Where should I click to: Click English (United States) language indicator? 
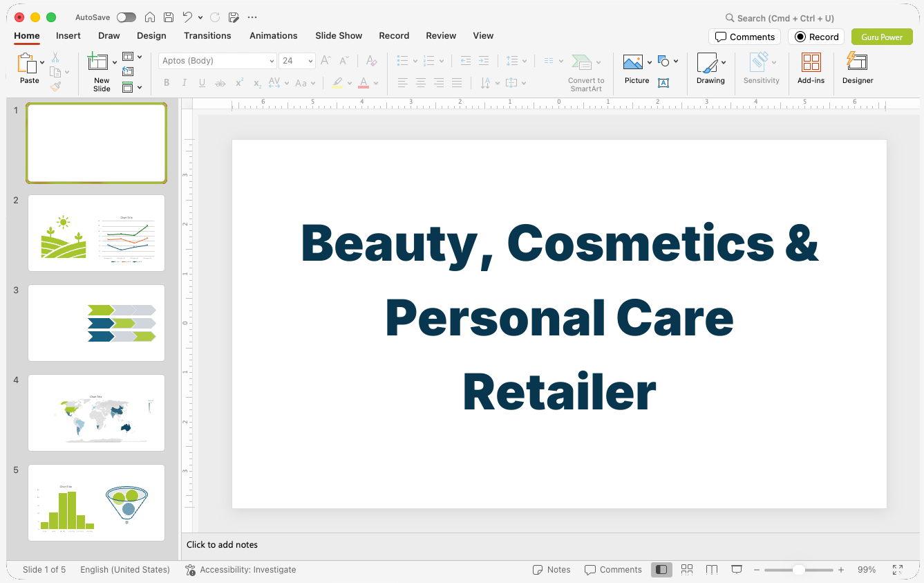(125, 570)
